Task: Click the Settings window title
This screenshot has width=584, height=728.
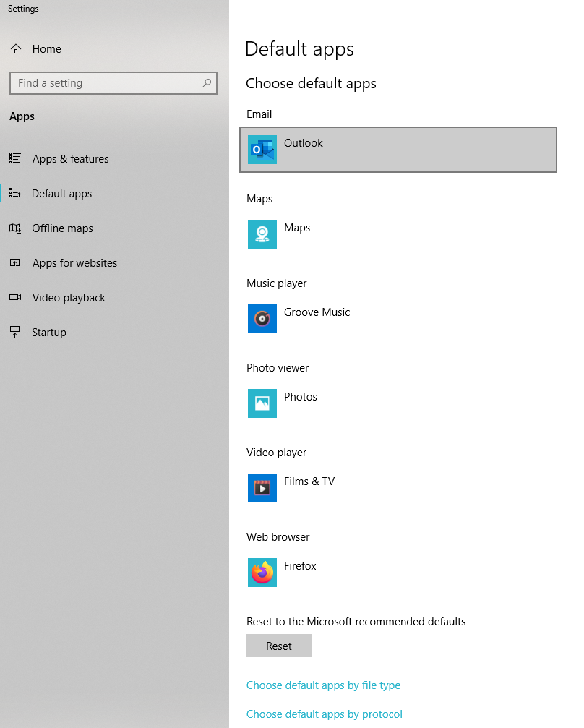Action: point(23,9)
